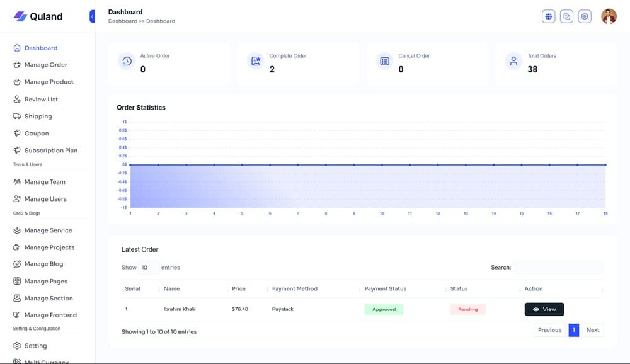Open Manage Product in the sidebar
630x364 pixels.
pyautogui.click(x=49, y=82)
